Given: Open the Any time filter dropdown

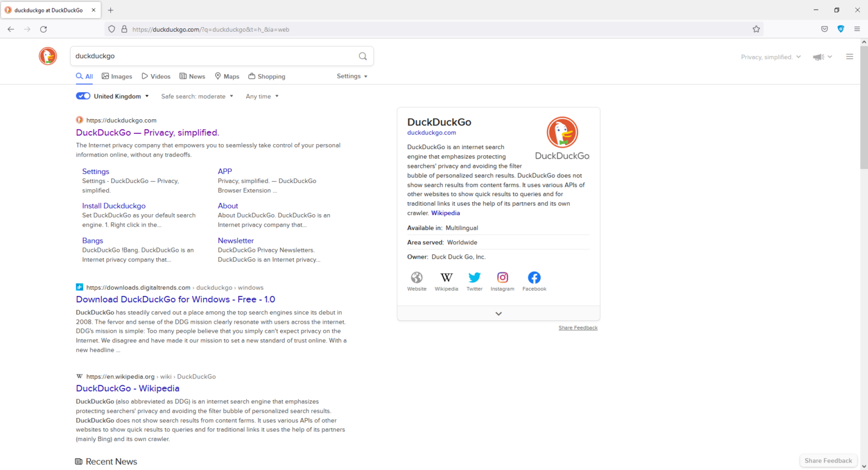Looking at the screenshot, I should pos(261,96).
